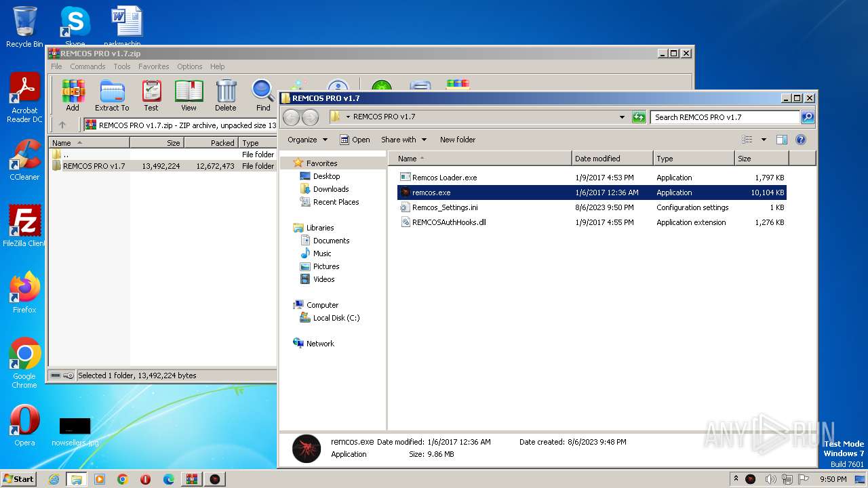Sort WinRAR list by Name column
The height and width of the screenshot is (488, 868).
(90, 143)
